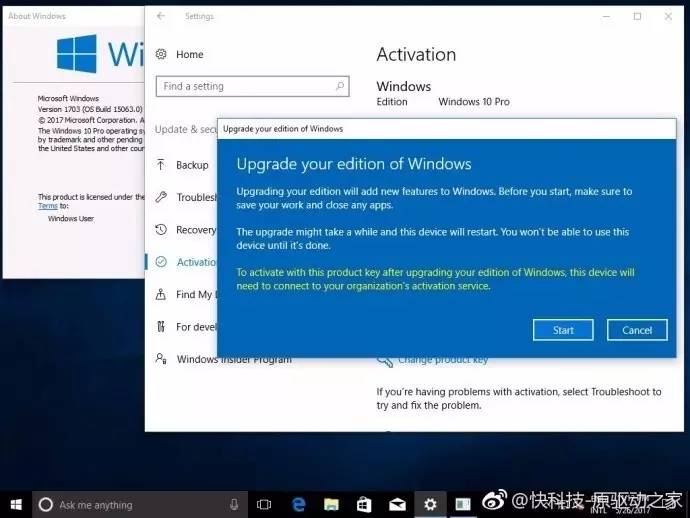Click the Change product key link
The width and height of the screenshot is (690, 518).
click(x=442, y=359)
